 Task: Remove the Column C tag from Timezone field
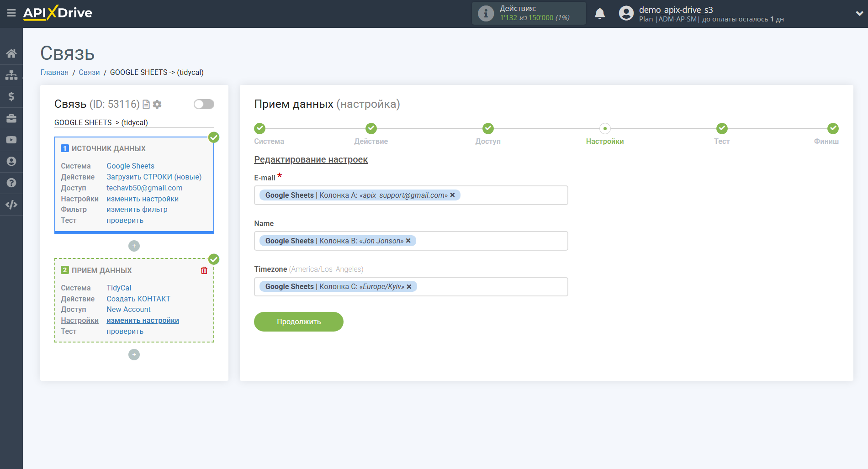[x=409, y=287]
